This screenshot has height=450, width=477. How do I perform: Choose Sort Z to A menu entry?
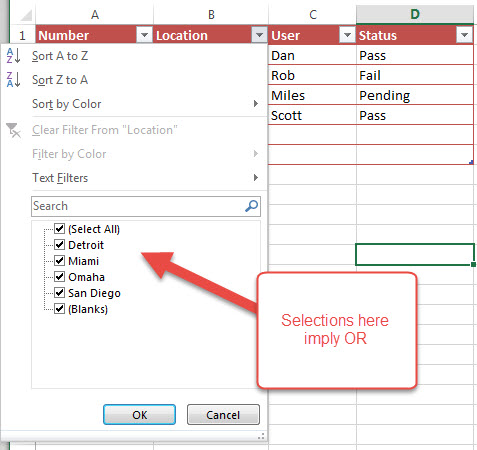click(133, 80)
